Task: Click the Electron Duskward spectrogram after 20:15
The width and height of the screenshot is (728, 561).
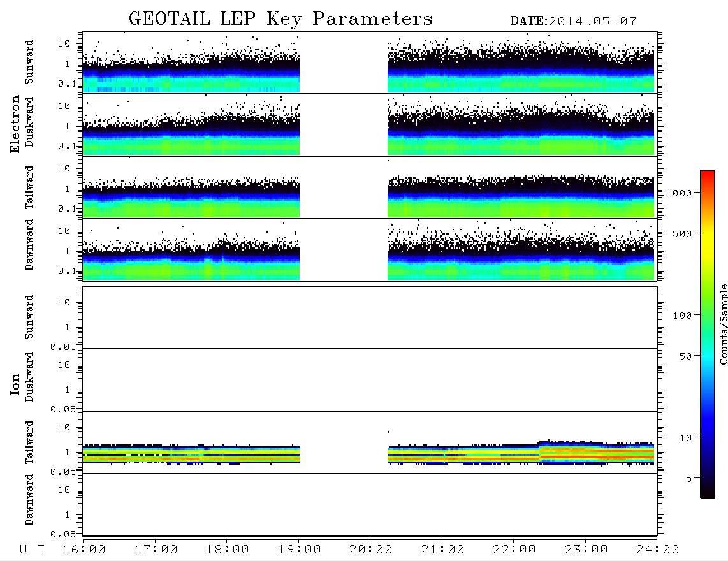Action: [x=521, y=126]
